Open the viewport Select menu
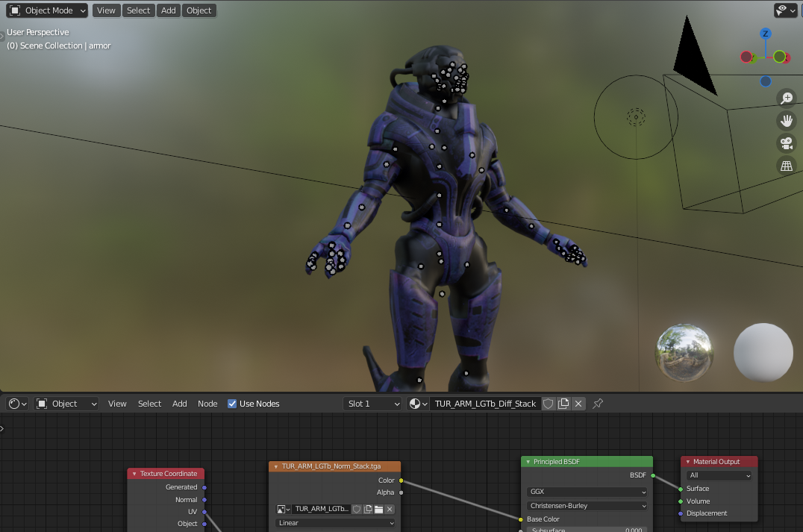803x532 pixels. [138, 10]
